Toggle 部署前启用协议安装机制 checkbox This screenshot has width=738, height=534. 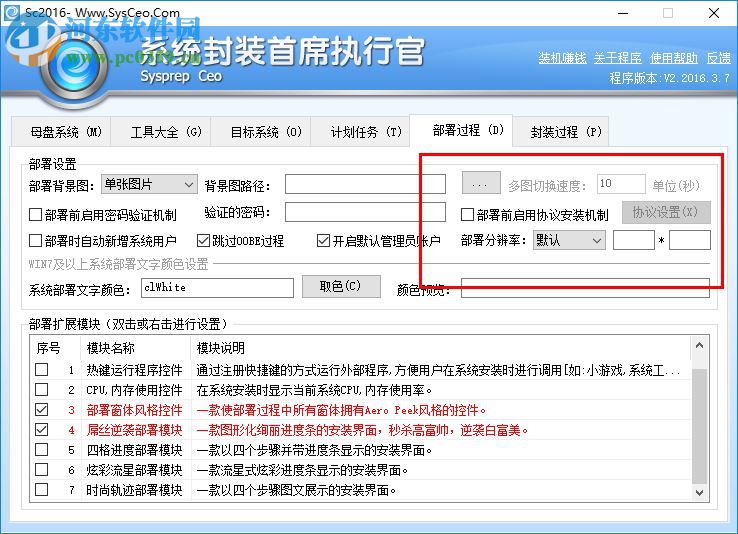point(467,215)
